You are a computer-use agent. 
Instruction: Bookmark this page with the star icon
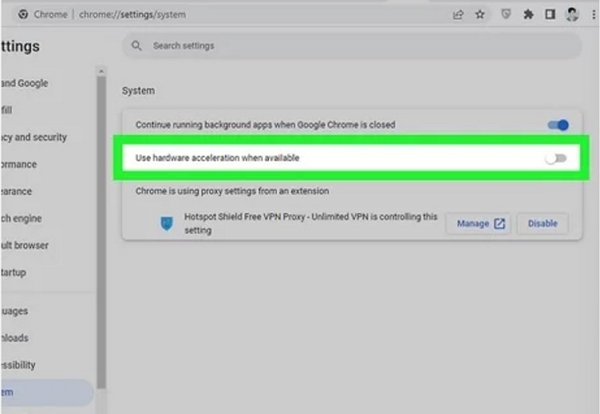click(480, 15)
